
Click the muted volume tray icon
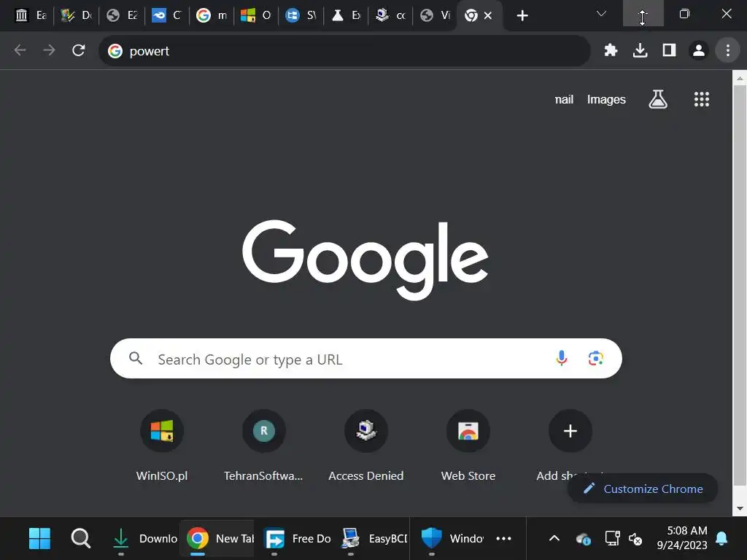coord(635,539)
